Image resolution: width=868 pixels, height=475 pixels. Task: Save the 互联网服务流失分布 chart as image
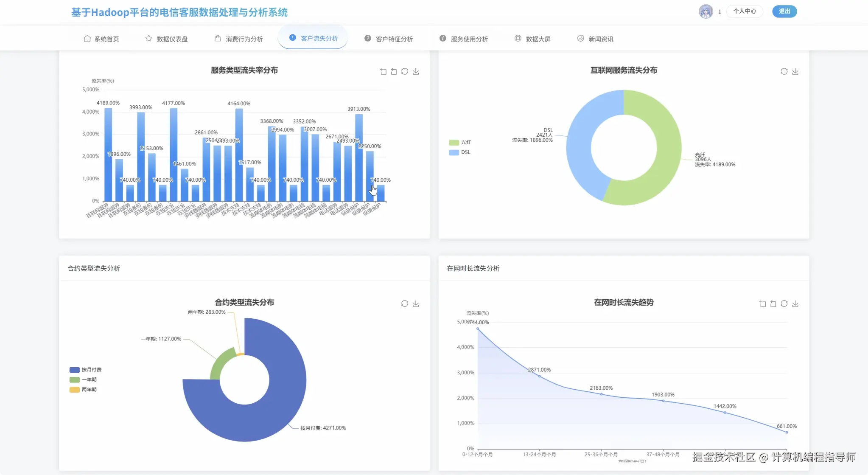(795, 72)
